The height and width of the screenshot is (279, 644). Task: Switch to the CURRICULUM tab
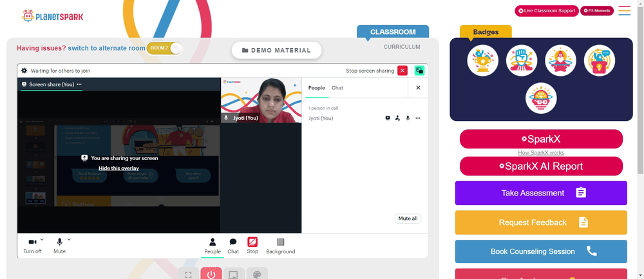click(x=402, y=47)
